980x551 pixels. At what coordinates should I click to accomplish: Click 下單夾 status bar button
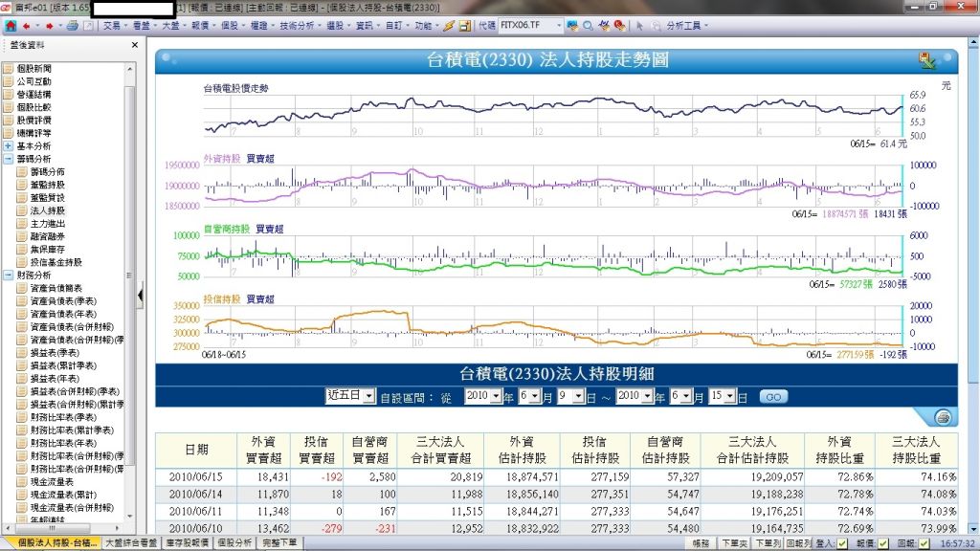[734, 543]
